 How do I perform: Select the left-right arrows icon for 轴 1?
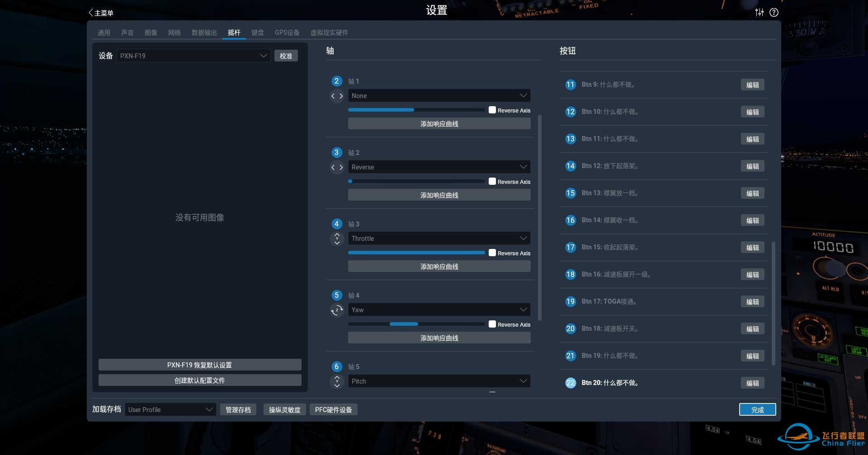[337, 96]
